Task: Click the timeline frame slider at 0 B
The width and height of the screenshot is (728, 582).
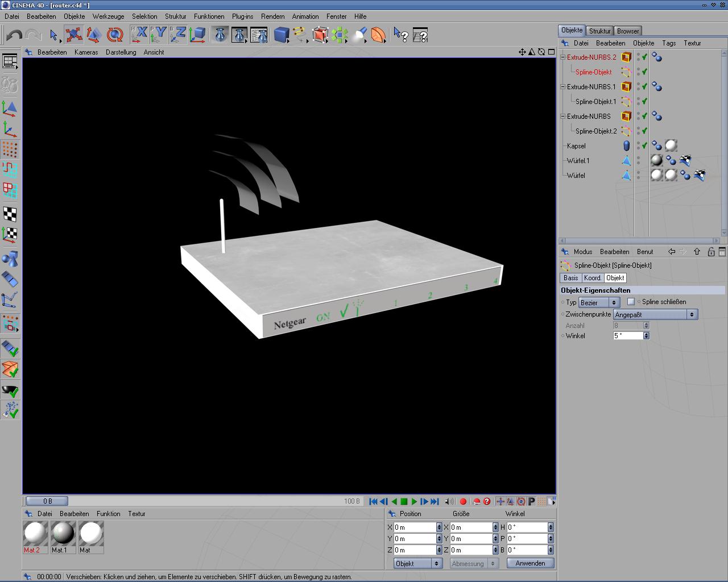Action: 47,501
